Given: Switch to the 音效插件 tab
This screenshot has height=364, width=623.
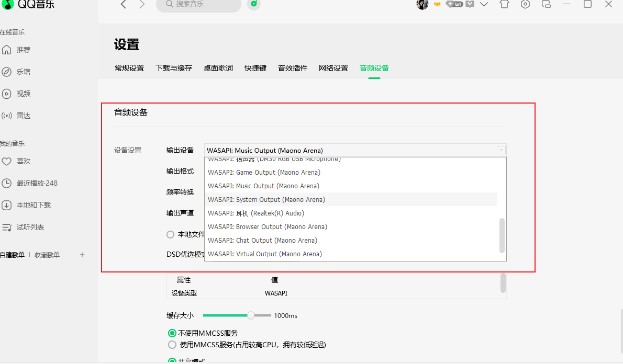Looking at the screenshot, I should [292, 68].
